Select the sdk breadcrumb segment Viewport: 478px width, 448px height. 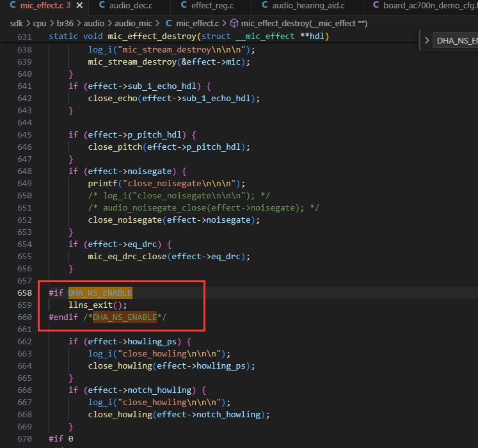pyautogui.click(x=16, y=24)
